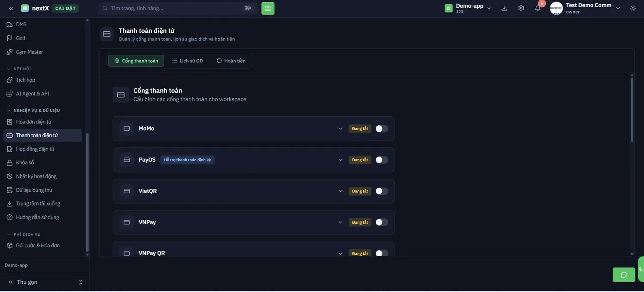The image size is (644, 292).
Task: Click the download icon in top bar
Action: click(x=504, y=8)
